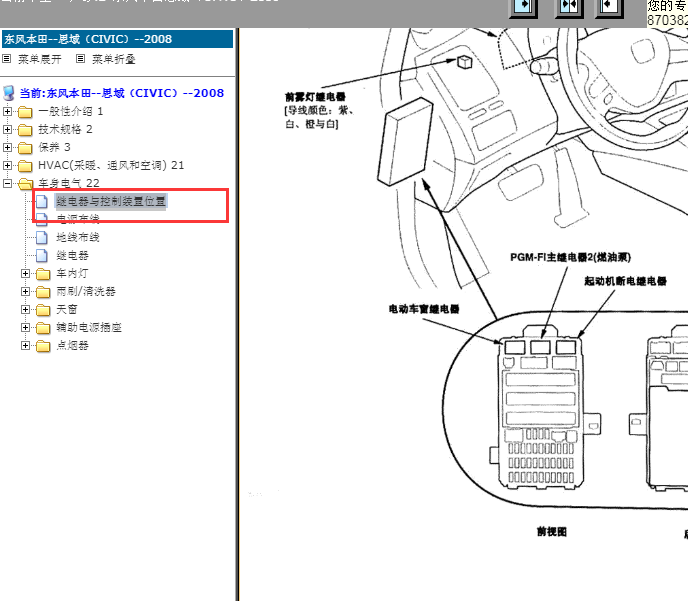Image resolution: width=688 pixels, height=601 pixels.
Task: Click the 菜单折叠 list icon
Action: point(80,58)
